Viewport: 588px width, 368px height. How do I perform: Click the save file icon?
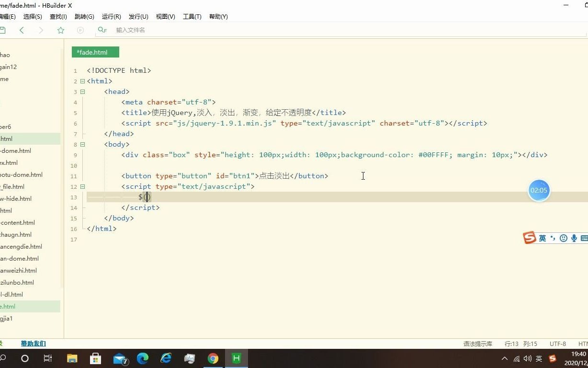pyautogui.click(x=4, y=29)
